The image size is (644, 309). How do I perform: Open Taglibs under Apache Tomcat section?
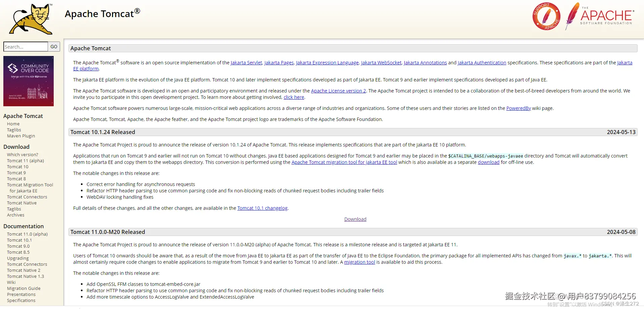[14, 130]
